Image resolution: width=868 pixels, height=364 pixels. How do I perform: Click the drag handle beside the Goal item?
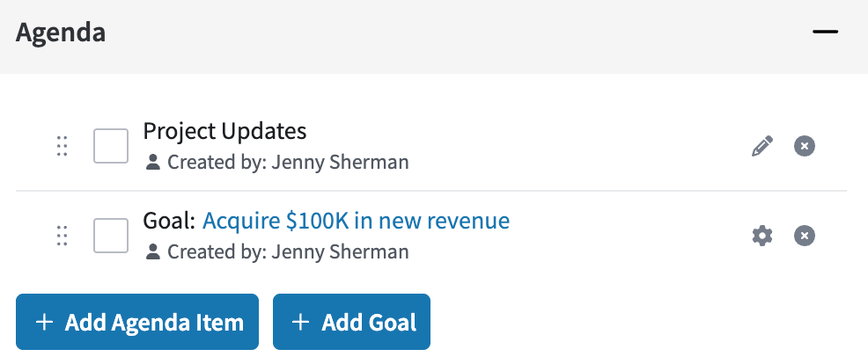click(62, 236)
